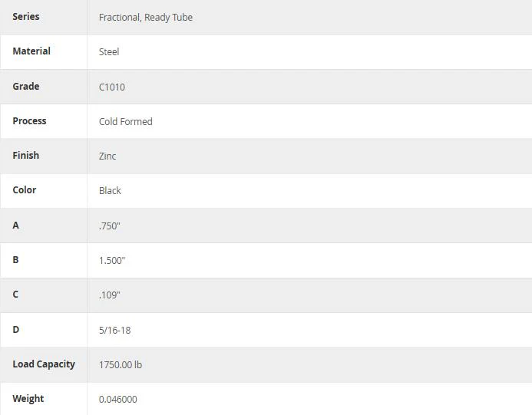Viewport: 532px width, 415px height.
Task: Select the 0.046000 weight value
Action: click(x=118, y=400)
